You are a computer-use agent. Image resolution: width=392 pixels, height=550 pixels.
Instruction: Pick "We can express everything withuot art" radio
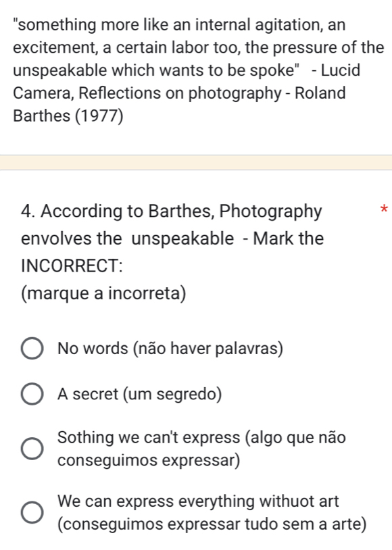32,512
